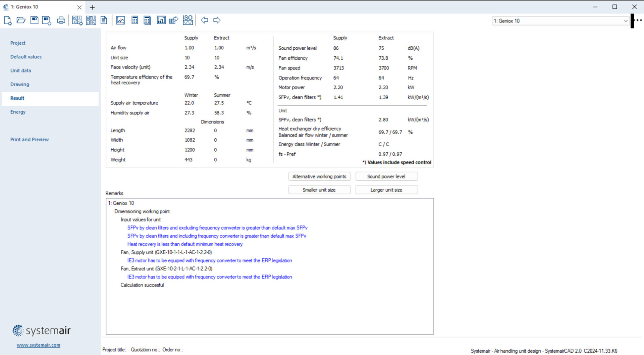
Task: Open Print and Preview
Action: (30, 139)
